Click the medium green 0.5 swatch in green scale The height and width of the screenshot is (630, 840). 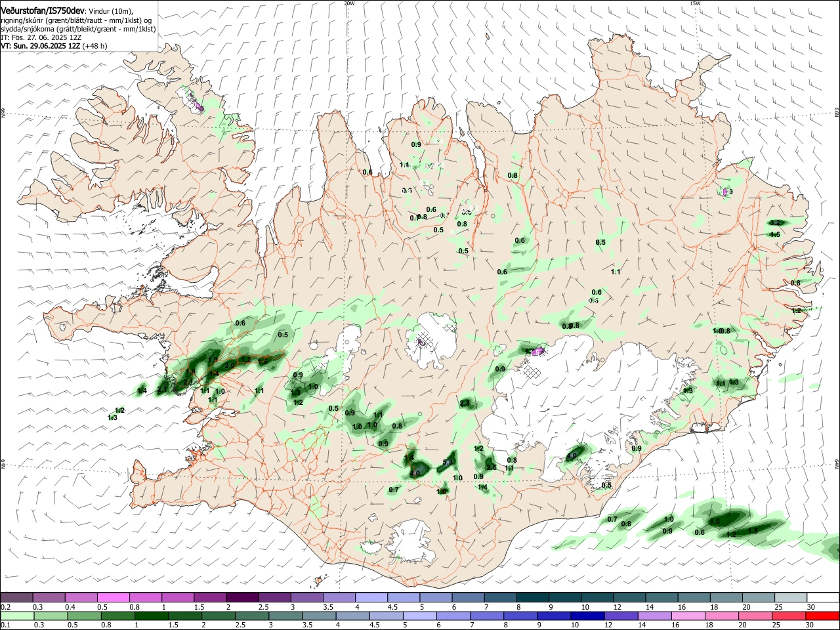tap(83, 616)
